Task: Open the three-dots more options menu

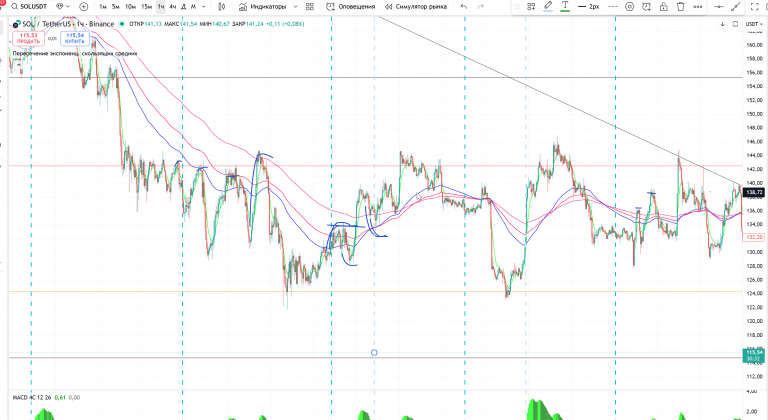Action: point(697,6)
